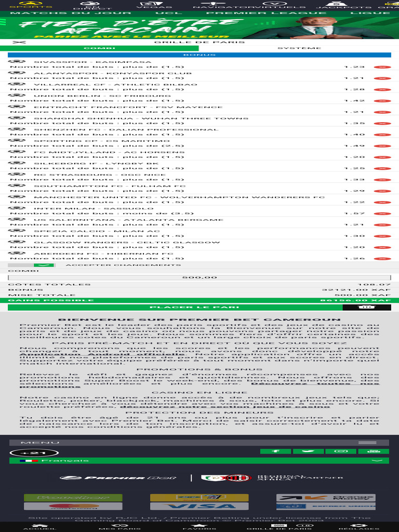Viewport: 399px width, 532px height.
Task: Select Matchs du Jour tab
Action: 71,13
